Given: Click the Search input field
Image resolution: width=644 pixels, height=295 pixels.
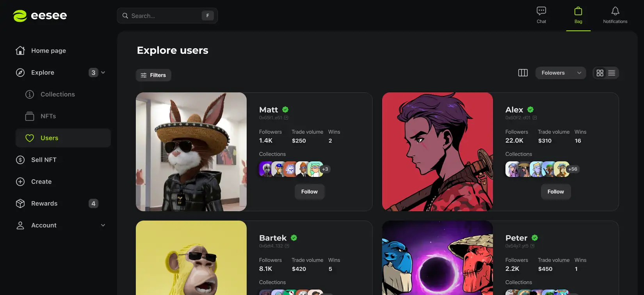Looking at the screenshot, I should pyautogui.click(x=165, y=16).
